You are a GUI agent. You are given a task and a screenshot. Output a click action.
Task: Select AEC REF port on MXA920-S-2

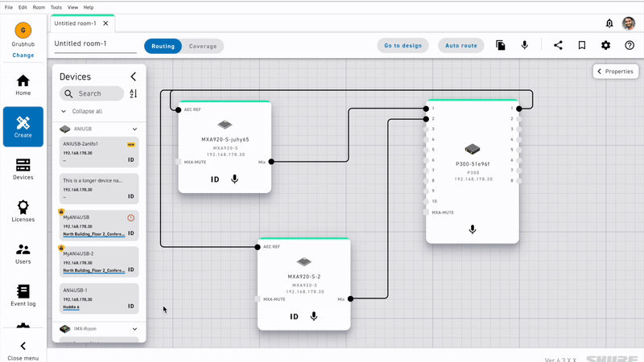[258, 247]
